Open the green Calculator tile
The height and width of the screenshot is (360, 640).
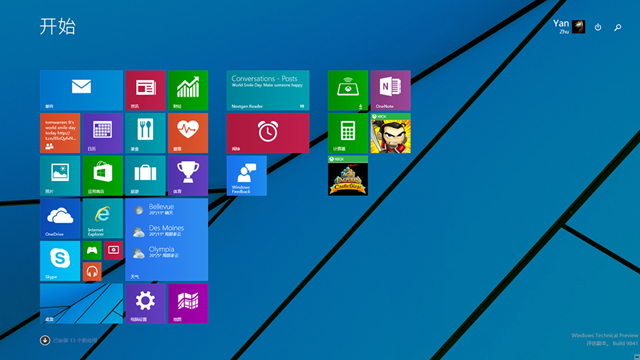click(x=348, y=133)
